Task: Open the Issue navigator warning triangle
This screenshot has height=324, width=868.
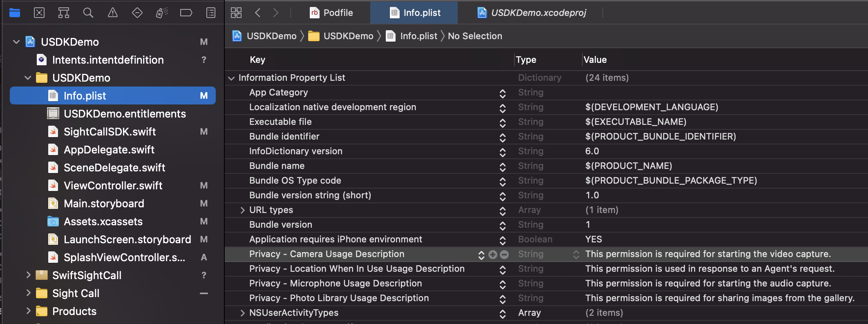Action: click(x=113, y=13)
